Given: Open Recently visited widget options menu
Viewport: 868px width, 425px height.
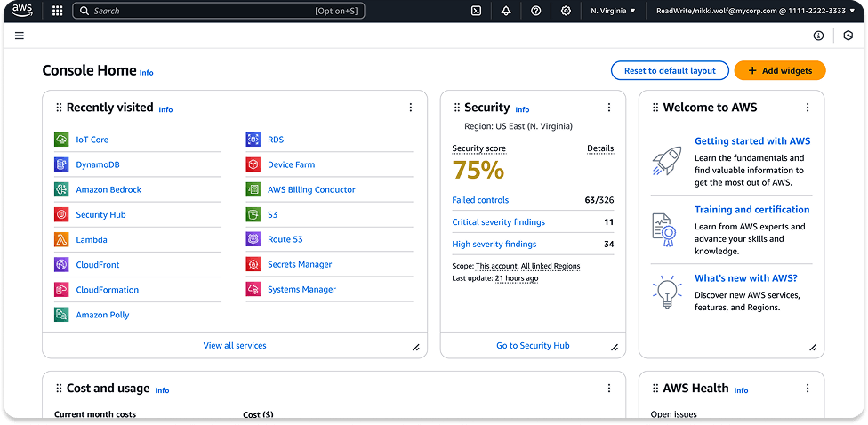Looking at the screenshot, I should click(411, 108).
